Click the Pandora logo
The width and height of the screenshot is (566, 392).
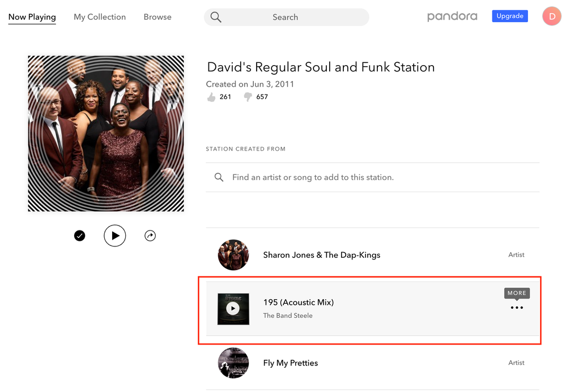[452, 16]
